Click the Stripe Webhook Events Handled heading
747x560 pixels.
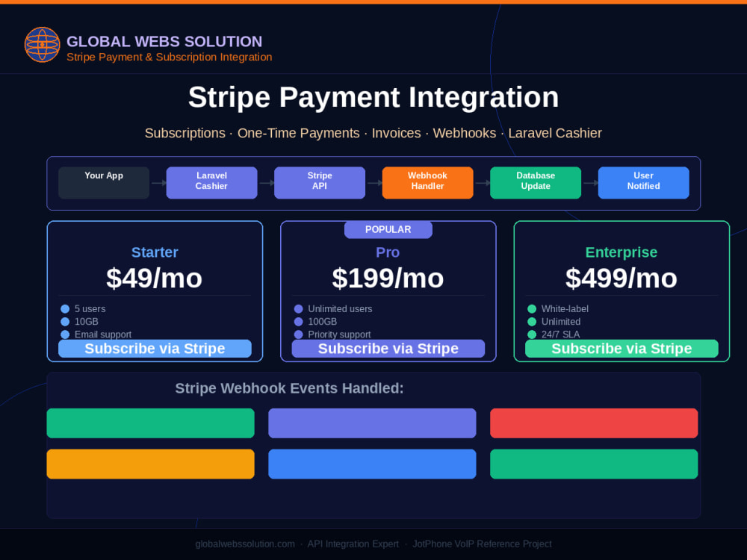click(289, 388)
